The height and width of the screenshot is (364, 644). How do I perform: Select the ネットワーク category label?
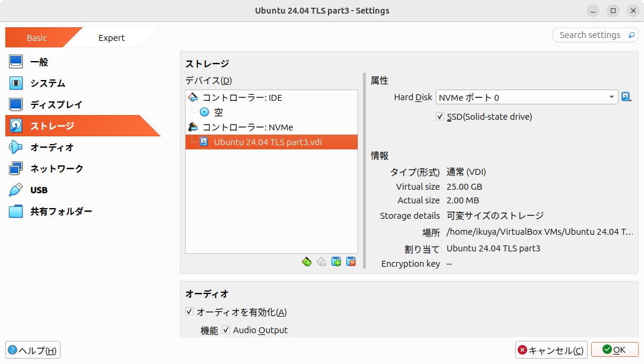click(57, 169)
